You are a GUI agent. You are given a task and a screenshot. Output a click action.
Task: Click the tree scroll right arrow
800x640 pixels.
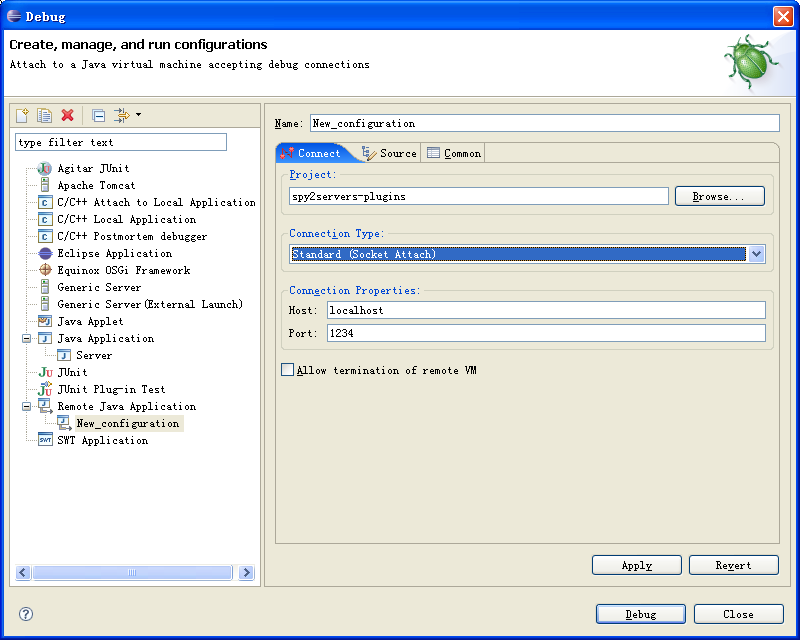point(246,573)
